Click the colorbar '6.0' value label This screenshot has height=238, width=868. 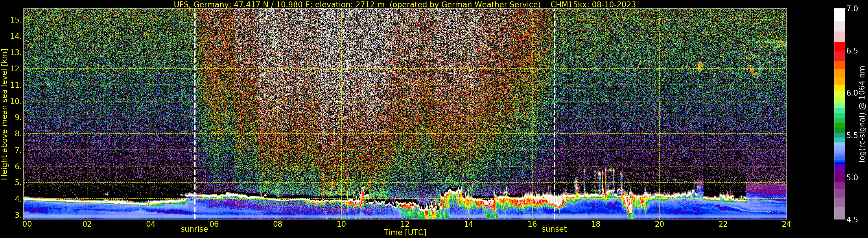pyautogui.click(x=852, y=93)
